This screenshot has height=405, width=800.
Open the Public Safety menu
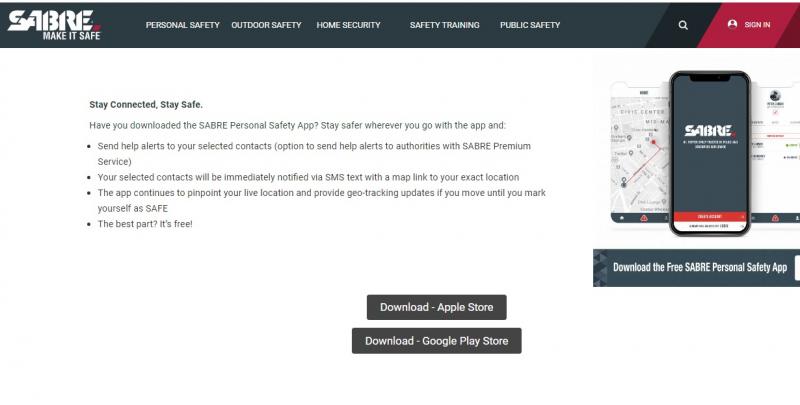point(530,25)
